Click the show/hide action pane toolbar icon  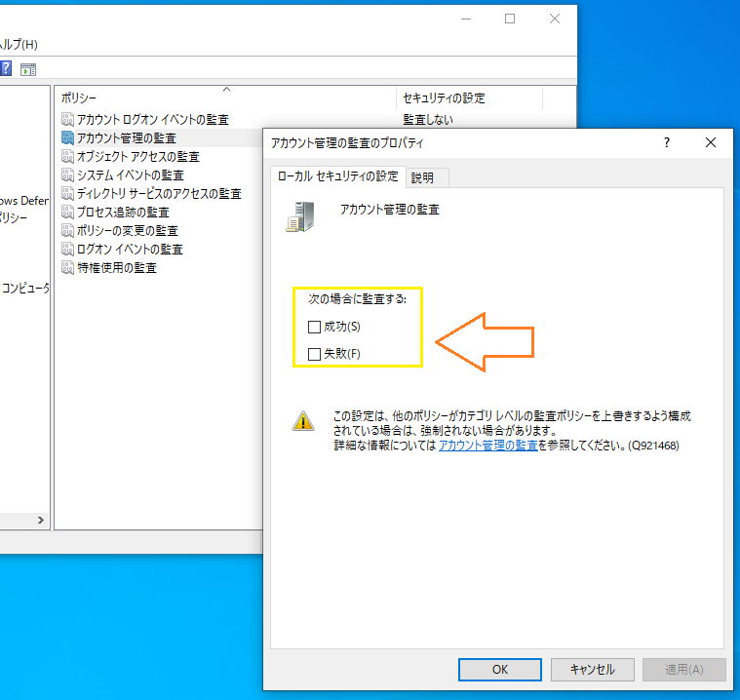28,70
